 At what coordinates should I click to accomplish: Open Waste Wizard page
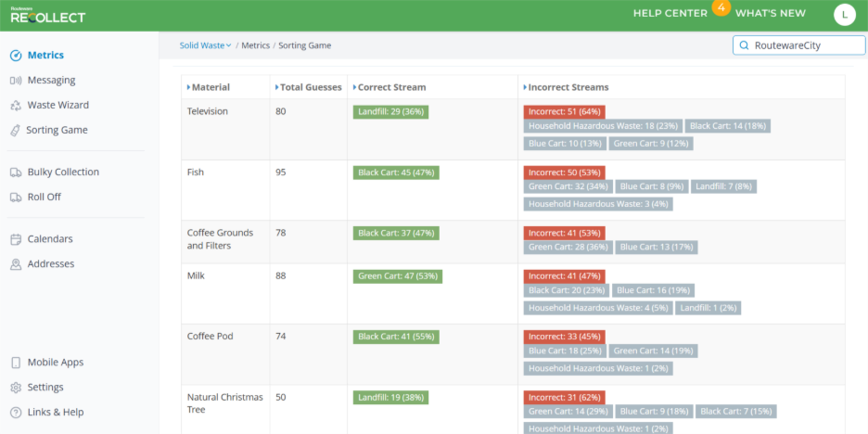58,105
